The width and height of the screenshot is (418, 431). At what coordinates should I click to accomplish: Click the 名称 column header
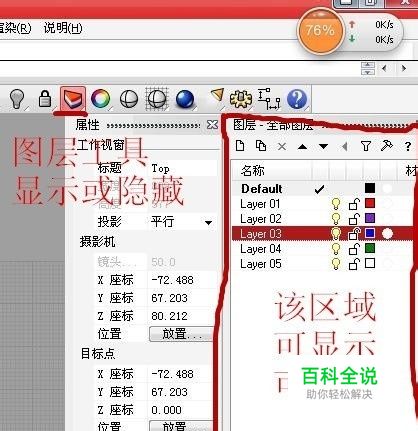tap(271, 171)
